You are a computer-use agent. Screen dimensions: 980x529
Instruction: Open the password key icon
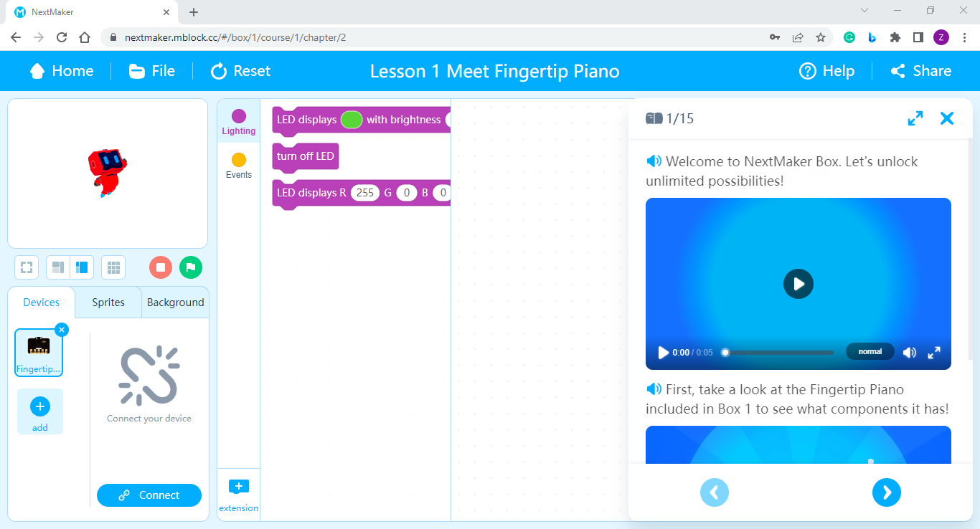[775, 37]
